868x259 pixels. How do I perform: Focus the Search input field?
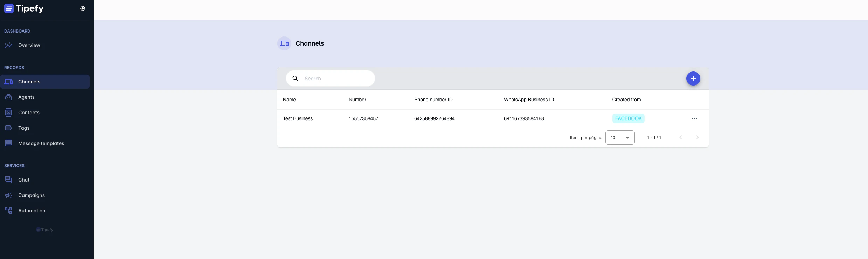click(331, 79)
